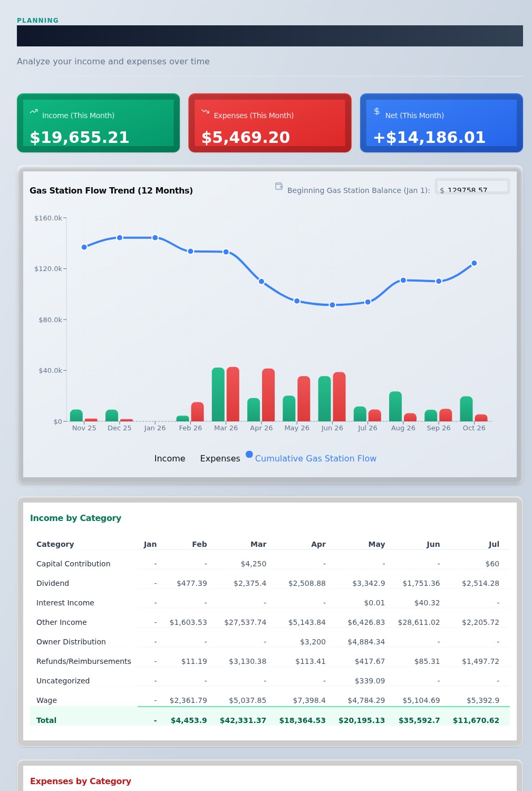Click the green Aug 26 income bar
The image size is (532, 791).
(395, 407)
